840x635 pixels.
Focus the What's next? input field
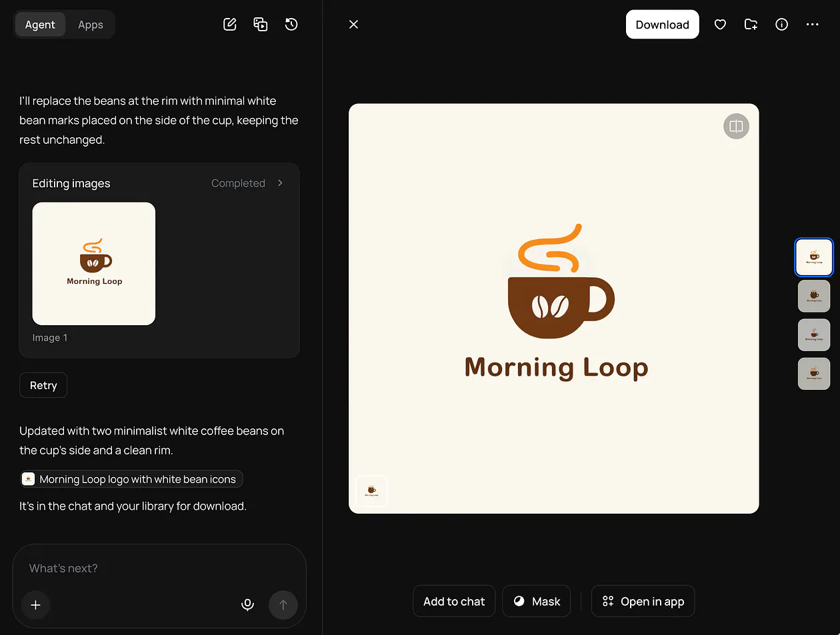(159, 568)
